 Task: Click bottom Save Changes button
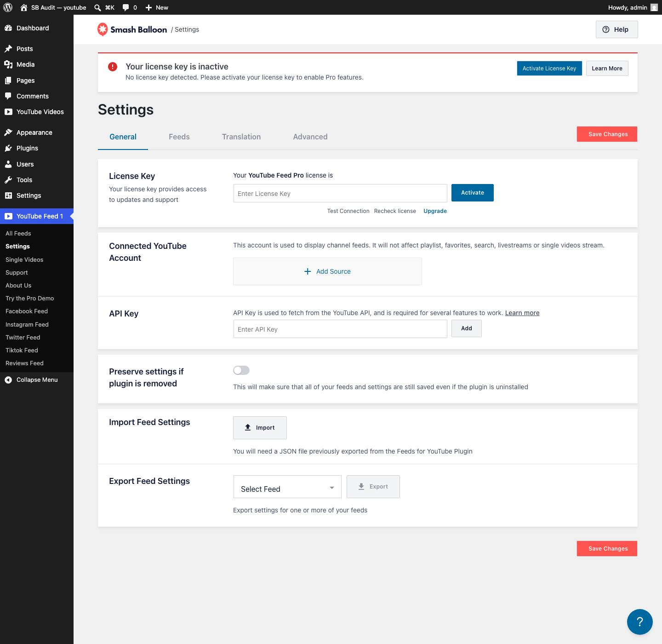[607, 549]
